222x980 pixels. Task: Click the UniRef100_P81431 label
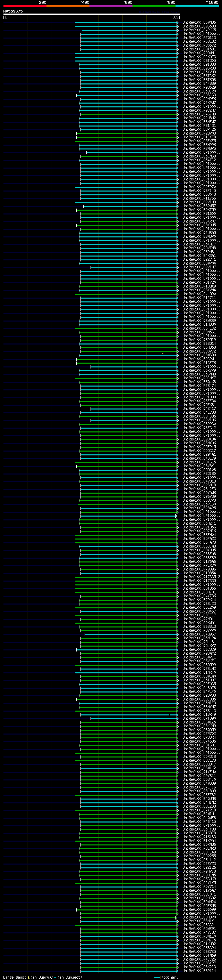199,125
